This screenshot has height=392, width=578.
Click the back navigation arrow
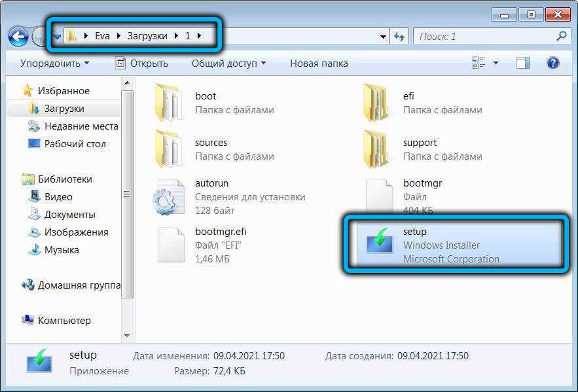(18, 37)
